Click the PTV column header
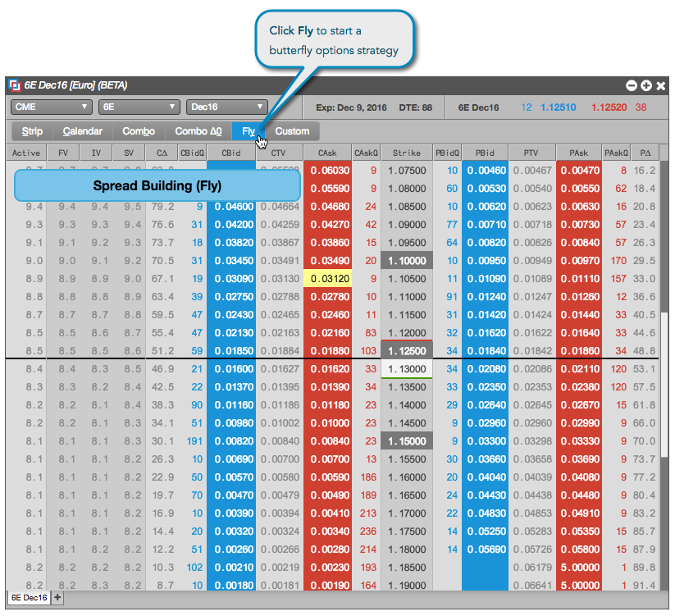This screenshot has height=616, width=675. tap(531, 153)
